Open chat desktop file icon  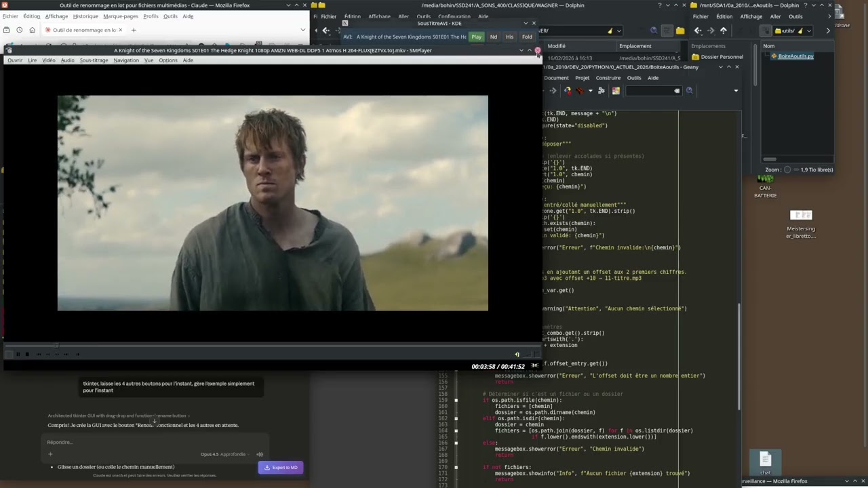point(765,464)
